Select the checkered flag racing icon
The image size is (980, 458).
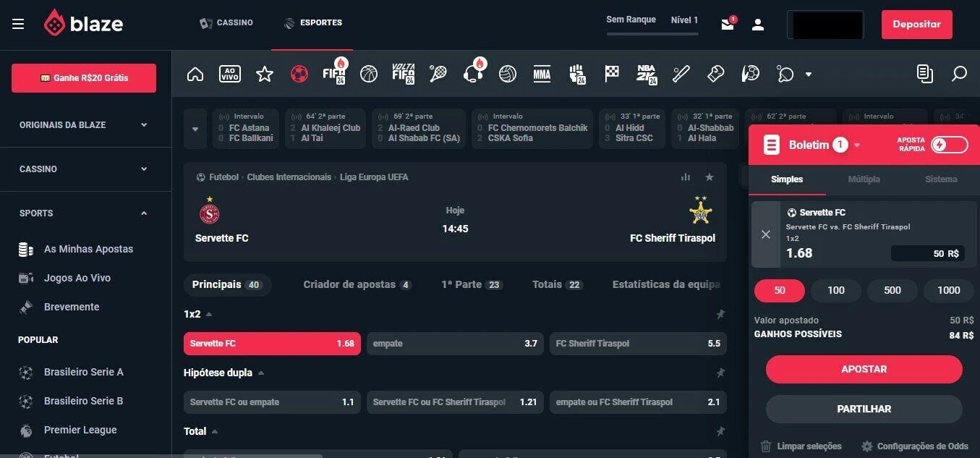[612, 74]
